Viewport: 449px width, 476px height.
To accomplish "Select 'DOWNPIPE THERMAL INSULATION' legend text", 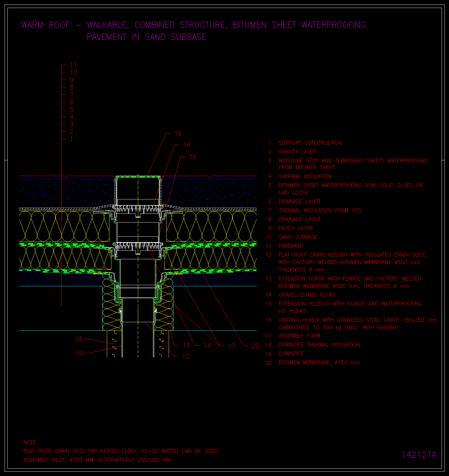I will pos(319,345).
